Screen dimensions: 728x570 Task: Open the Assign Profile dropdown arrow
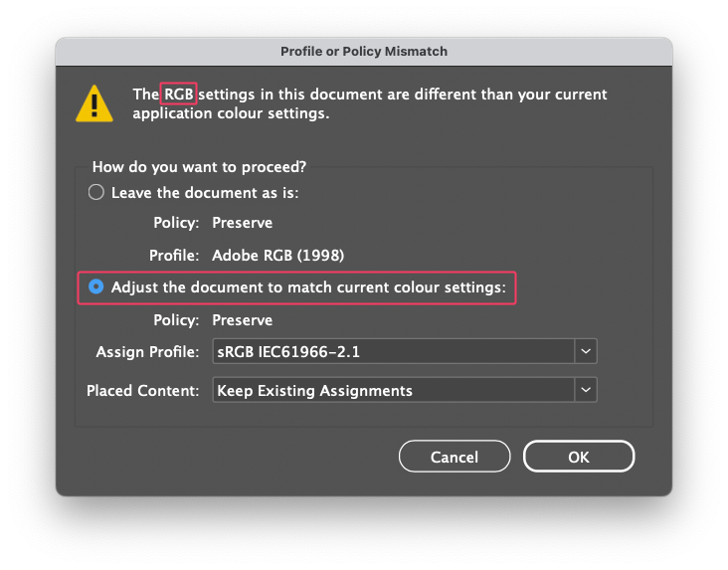[x=586, y=351]
